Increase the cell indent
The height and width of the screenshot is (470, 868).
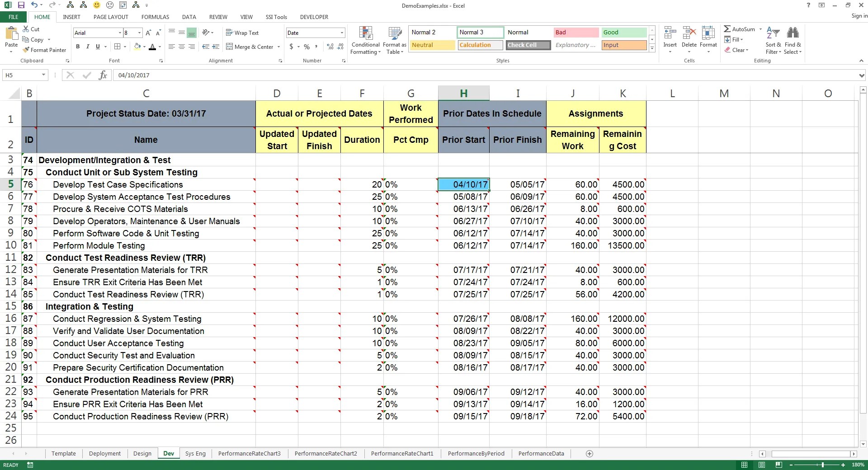coord(216,46)
